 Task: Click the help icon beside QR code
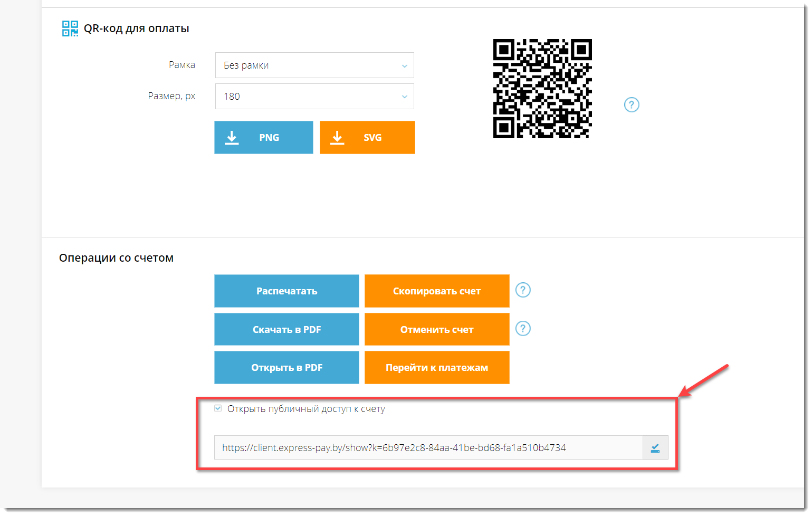point(632,105)
